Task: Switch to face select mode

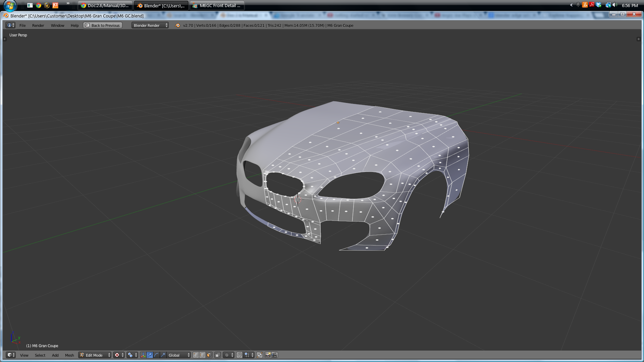Action: tap(209, 355)
